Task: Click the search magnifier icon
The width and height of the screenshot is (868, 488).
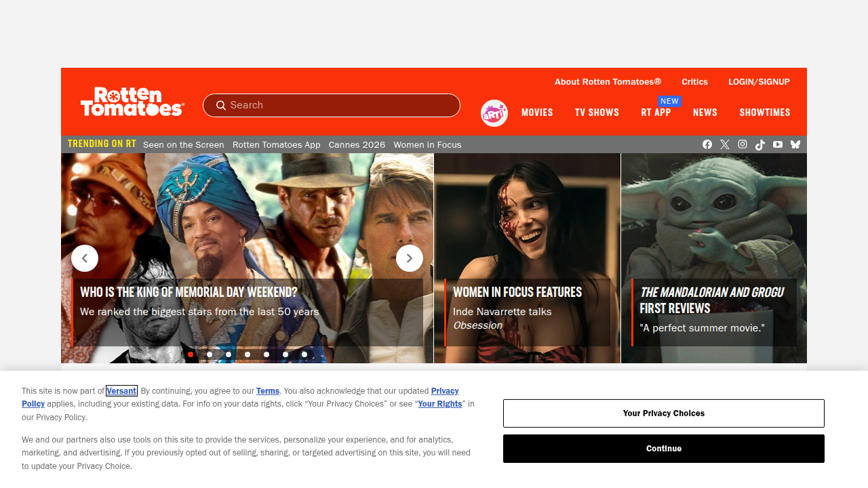Action: click(x=221, y=105)
